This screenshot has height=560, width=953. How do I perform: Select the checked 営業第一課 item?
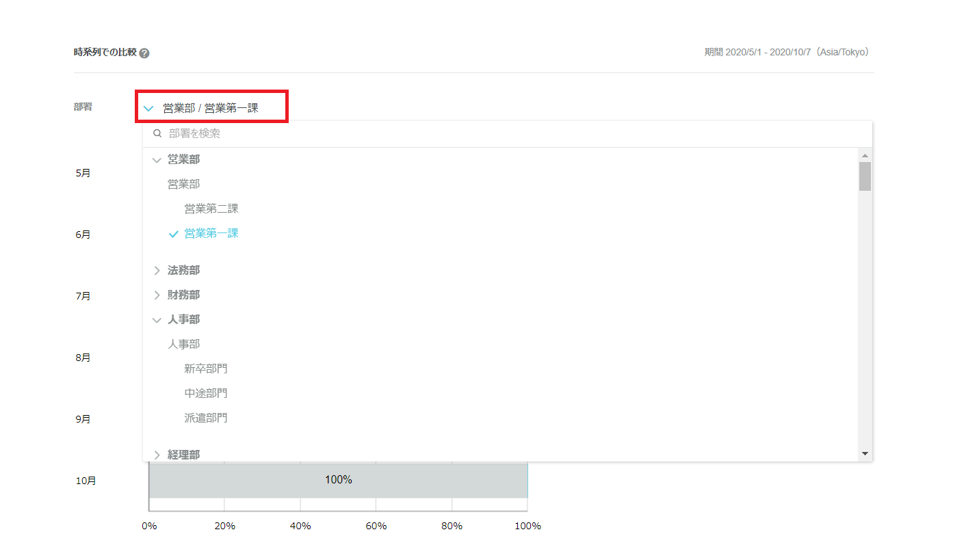tap(211, 234)
